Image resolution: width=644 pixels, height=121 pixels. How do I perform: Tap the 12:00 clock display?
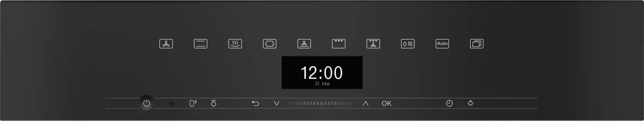pos(322,73)
